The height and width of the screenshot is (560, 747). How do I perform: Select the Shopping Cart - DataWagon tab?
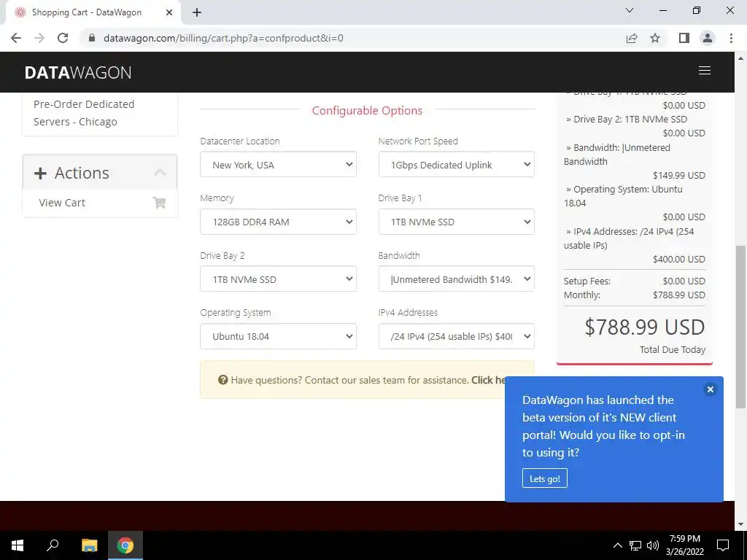point(93,12)
